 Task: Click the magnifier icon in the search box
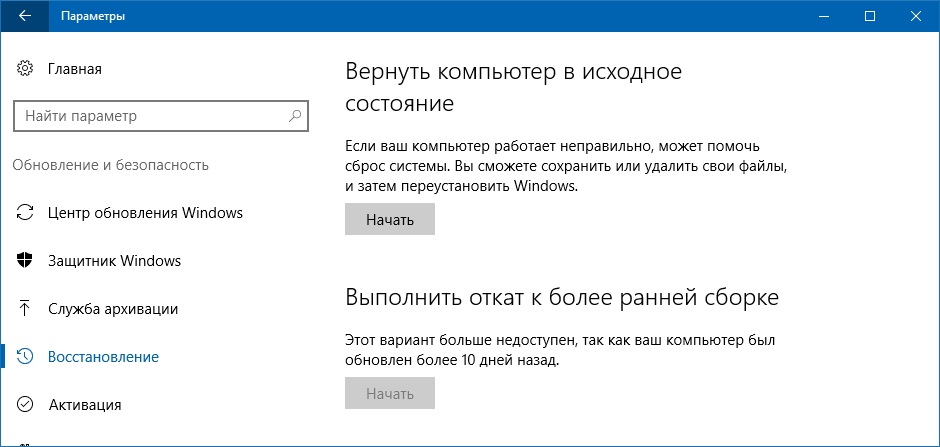[294, 116]
